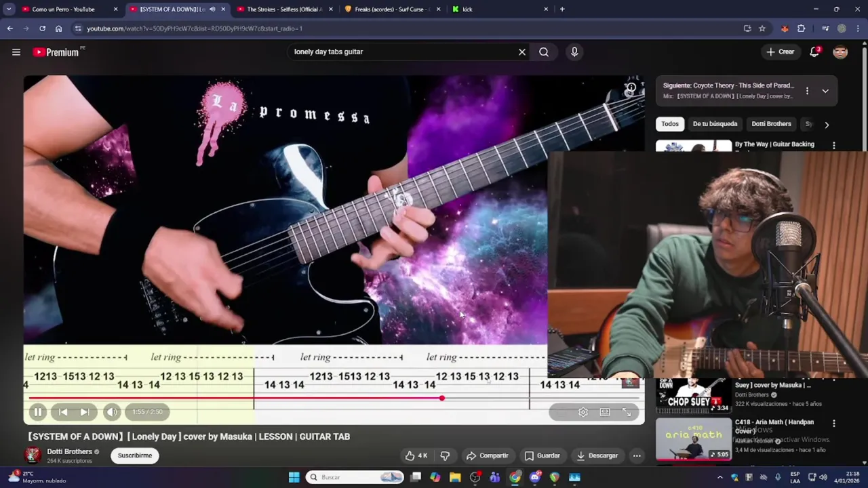Seek using the red video progress bar
The image size is (868, 488).
point(334,398)
